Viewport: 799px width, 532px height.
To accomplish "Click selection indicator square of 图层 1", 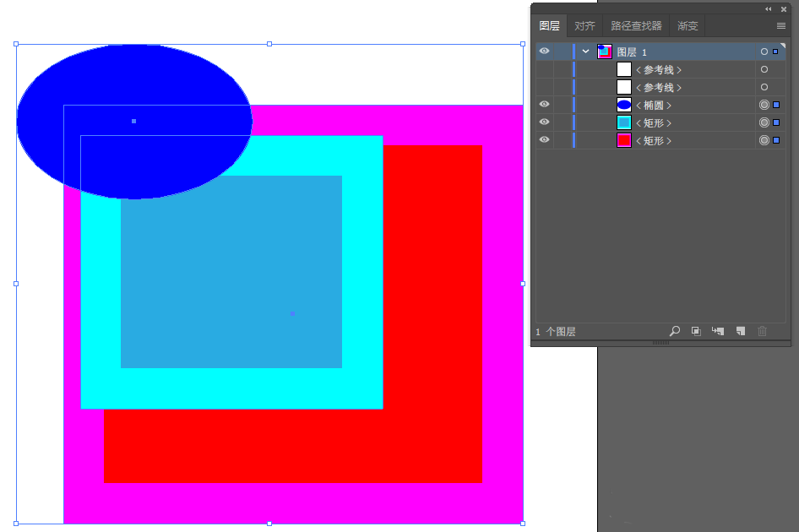I will 775,52.
